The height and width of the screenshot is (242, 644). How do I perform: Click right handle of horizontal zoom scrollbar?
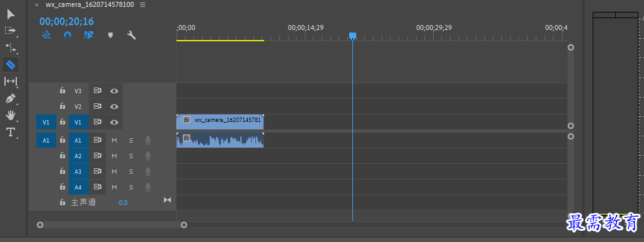pyautogui.click(x=184, y=224)
